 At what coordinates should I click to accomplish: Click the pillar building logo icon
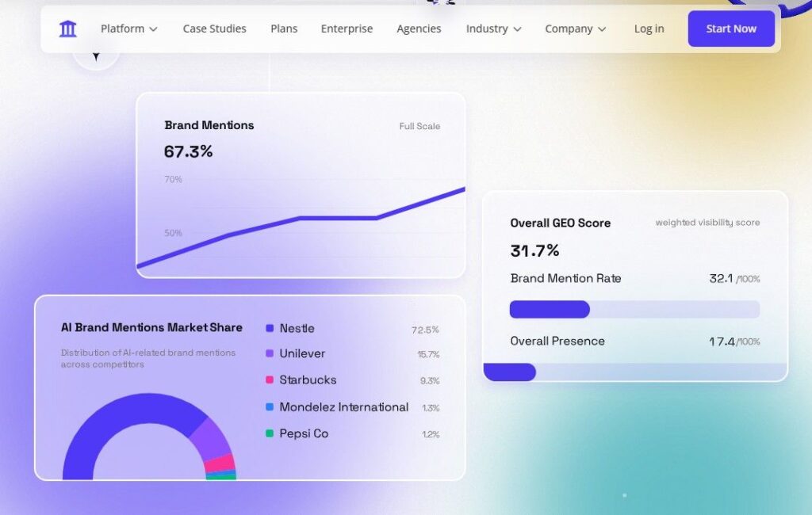point(68,29)
